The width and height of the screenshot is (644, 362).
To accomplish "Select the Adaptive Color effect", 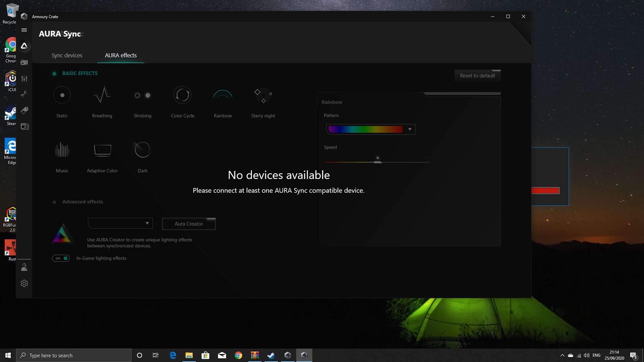I will [102, 150].
